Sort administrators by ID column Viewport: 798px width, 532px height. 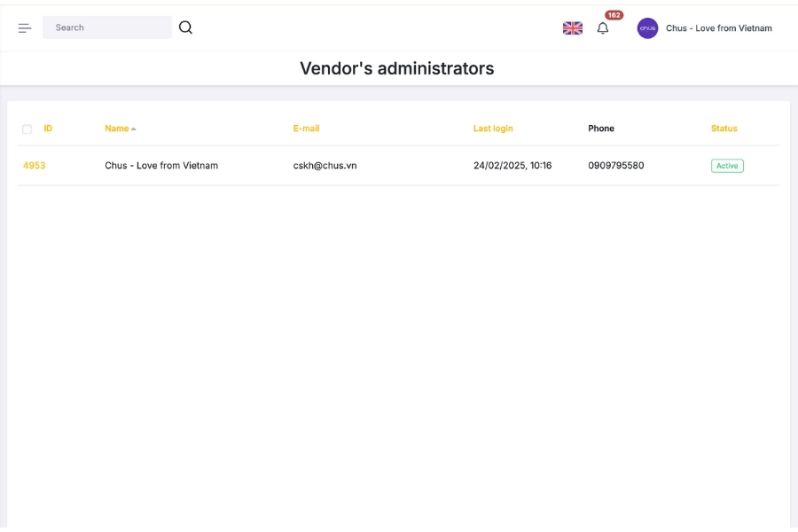pyautogui.click(x=48, y=129)
